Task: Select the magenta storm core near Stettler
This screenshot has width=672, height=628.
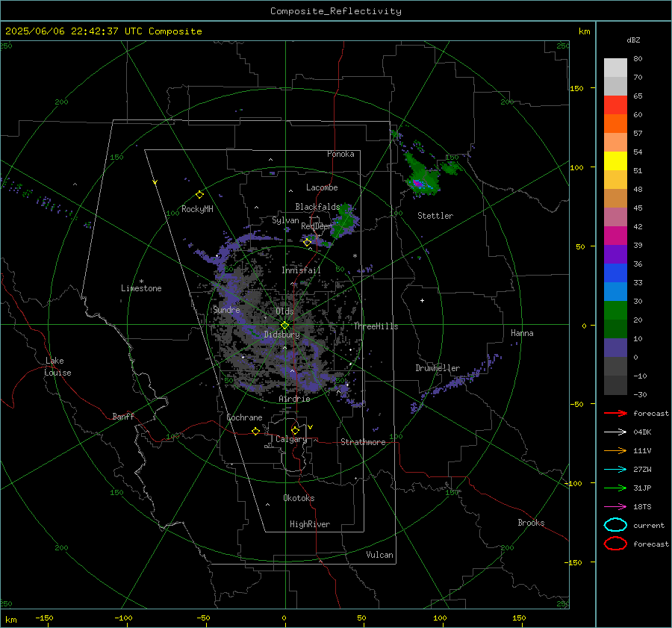Action: (417, 184)
